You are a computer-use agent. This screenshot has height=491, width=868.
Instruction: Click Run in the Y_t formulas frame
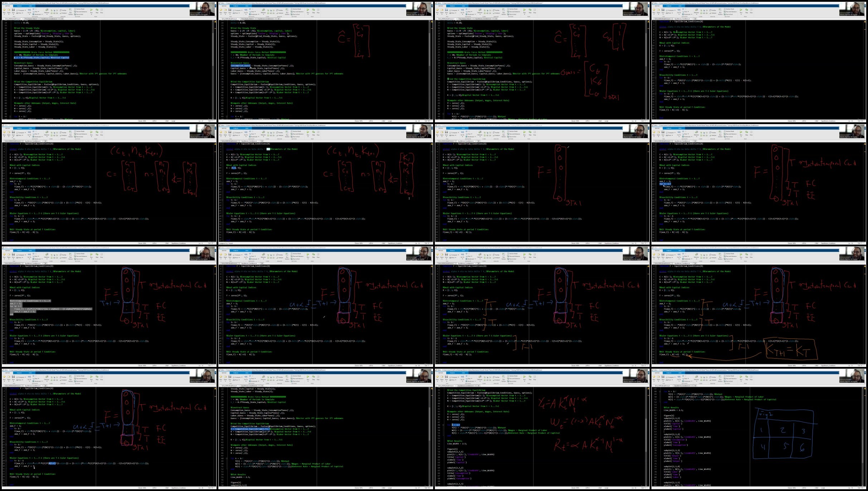(524, 378)
